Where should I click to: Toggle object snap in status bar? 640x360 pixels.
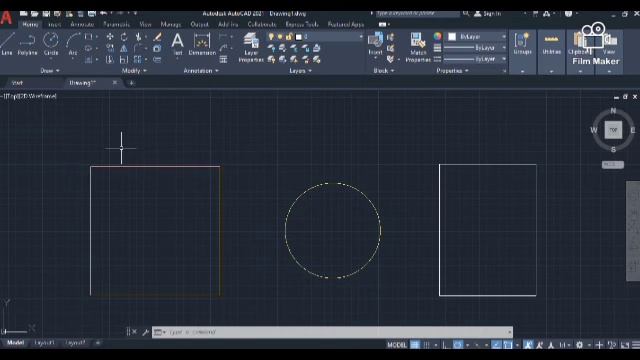(508, 345)
